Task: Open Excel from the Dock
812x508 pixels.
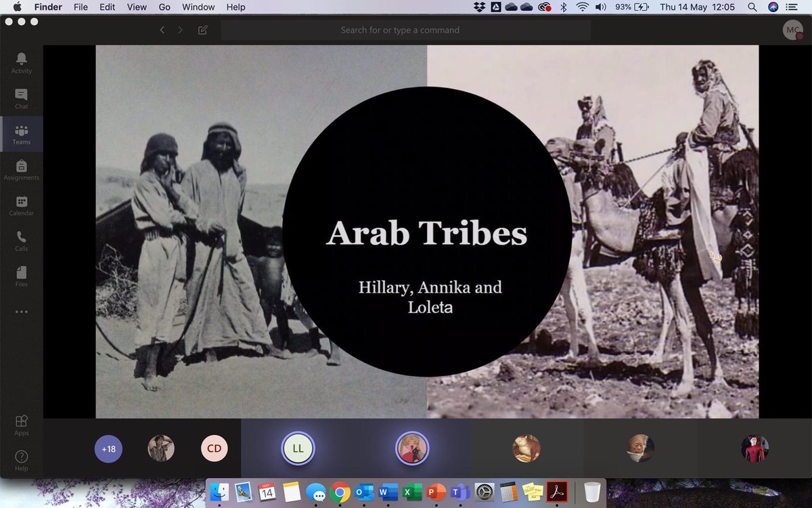Action: click(x=412, y=492)
